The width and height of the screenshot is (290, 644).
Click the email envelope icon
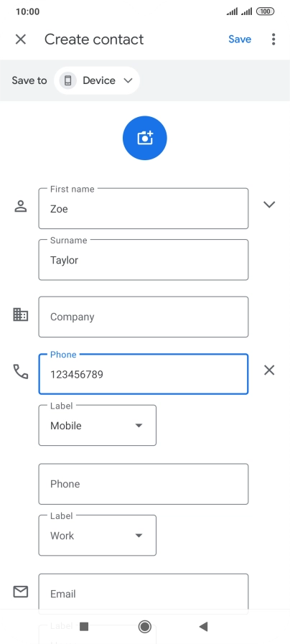click(x=21, y=592)
